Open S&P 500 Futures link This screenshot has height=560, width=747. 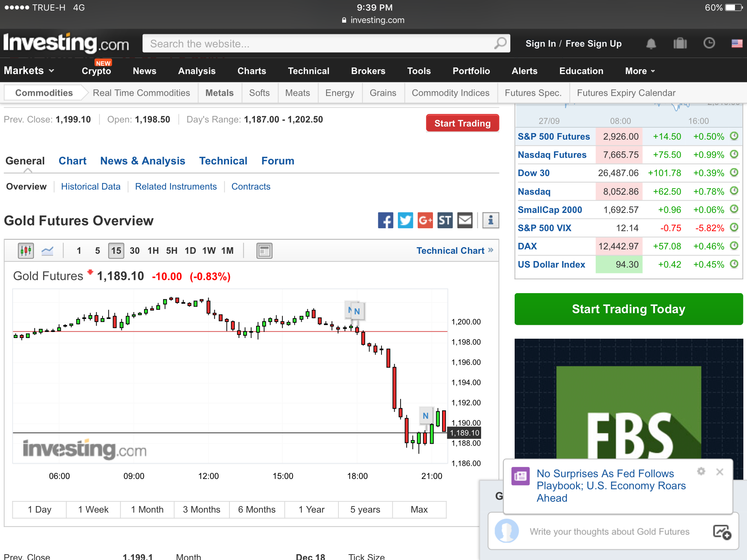[x=554, y=137]
